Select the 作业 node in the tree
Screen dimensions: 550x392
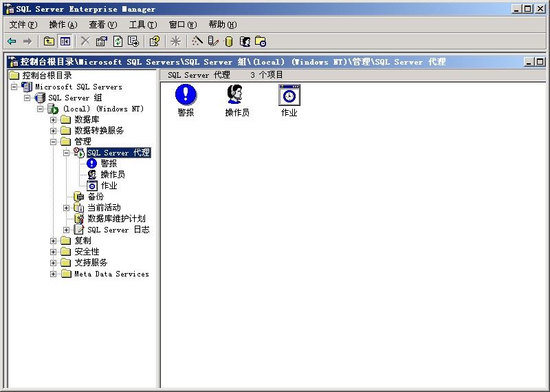109,186
